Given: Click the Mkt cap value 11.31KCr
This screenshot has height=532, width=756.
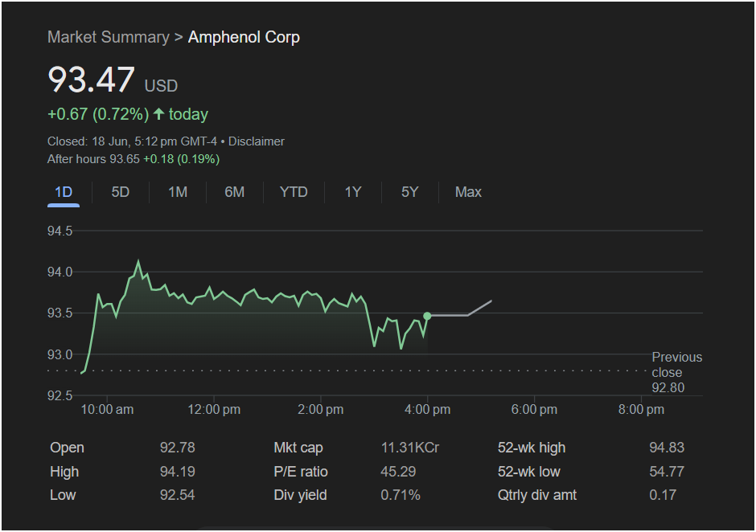Looking at the screenshot, I should pos(410,448).
